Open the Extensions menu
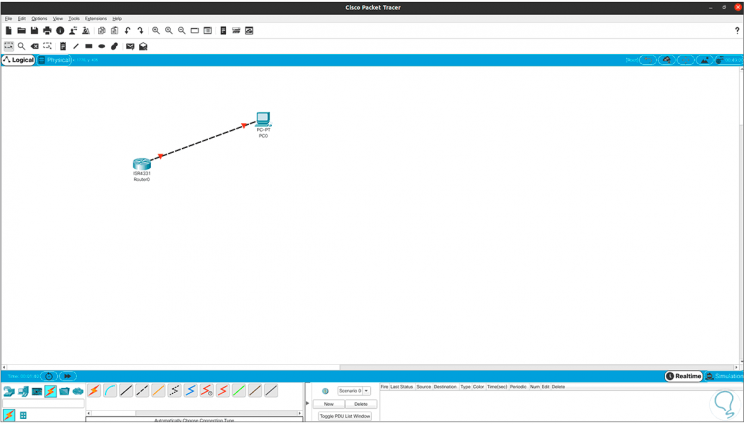 (x=96, y=19)
